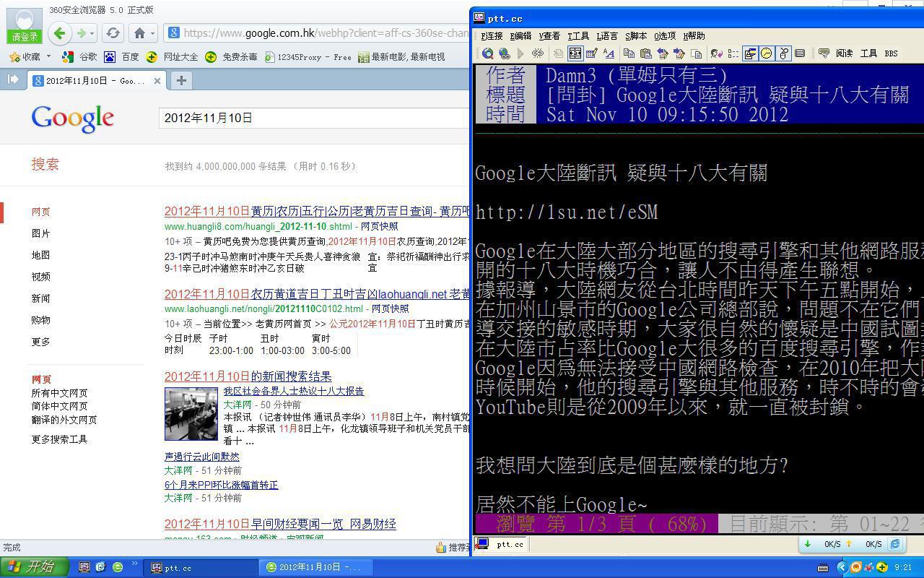
Task: Open the 我区社会各界人士热议十八大报告 news link
Action: [x=293, y=392]
